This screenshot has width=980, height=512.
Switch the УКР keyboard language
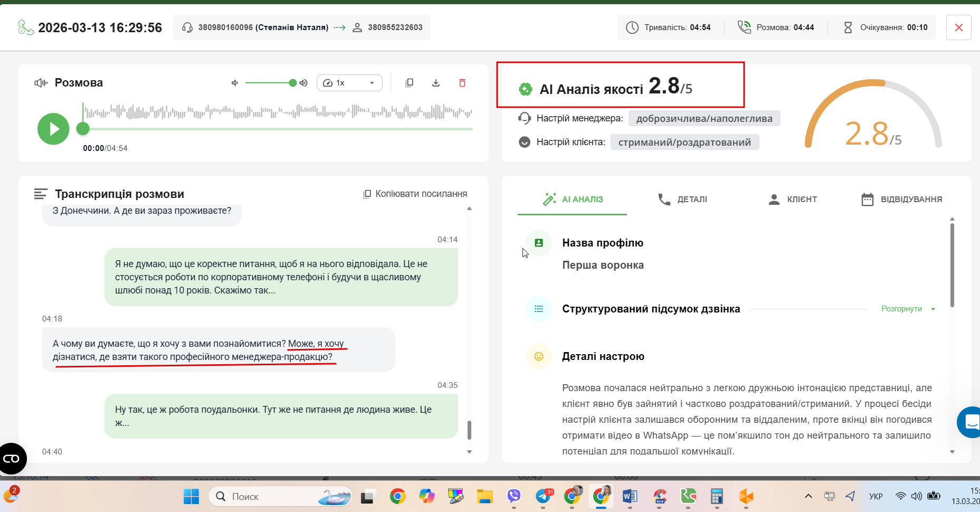tap(876, 496)
